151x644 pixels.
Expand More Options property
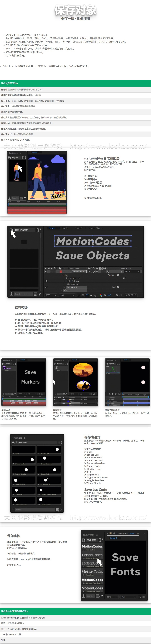(x=64, y=284)
